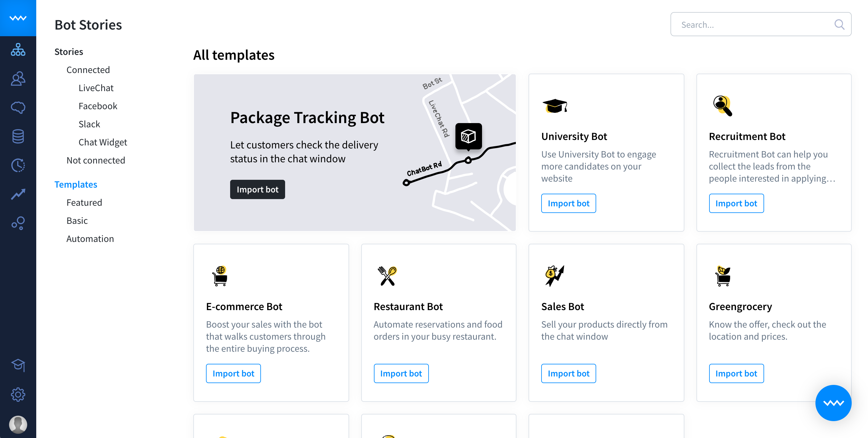Open the clock history icon in sidebar
The width and height of the screenshot is (868, 438).
point(18,165)
